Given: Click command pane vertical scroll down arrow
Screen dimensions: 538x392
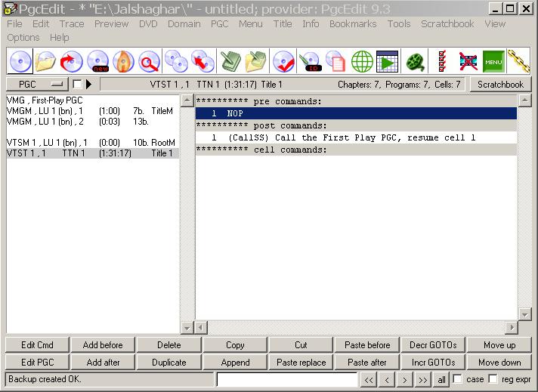Looking at the screenshot, I should [x=525, y=314].
